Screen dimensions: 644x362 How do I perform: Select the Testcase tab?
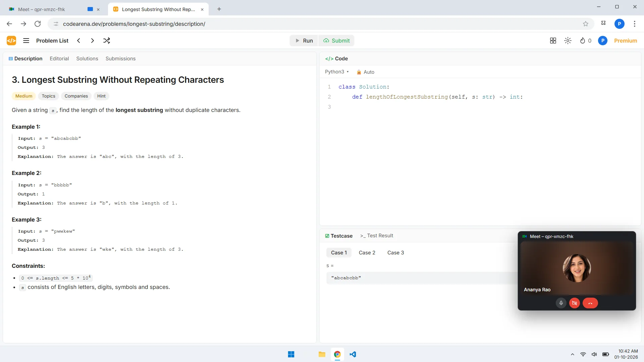pyautogui.click(x=339, y=236)
